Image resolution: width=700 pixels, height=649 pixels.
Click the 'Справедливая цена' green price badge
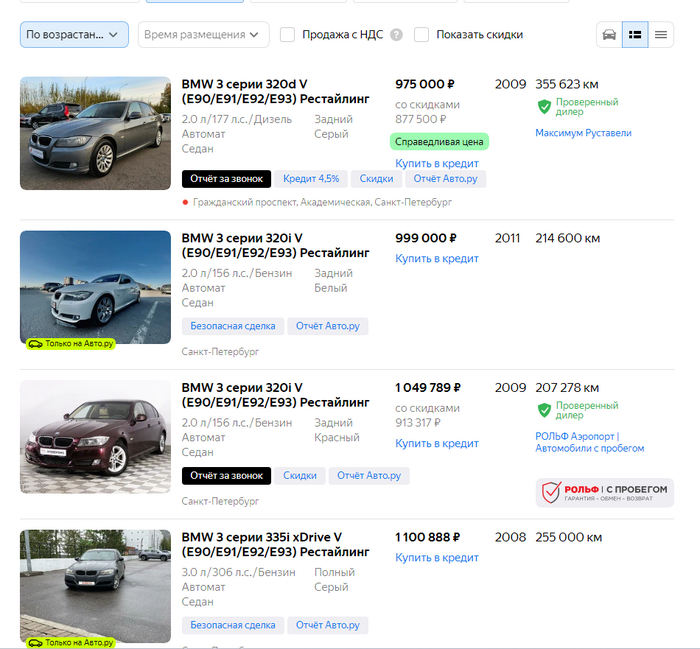point(439,142)
